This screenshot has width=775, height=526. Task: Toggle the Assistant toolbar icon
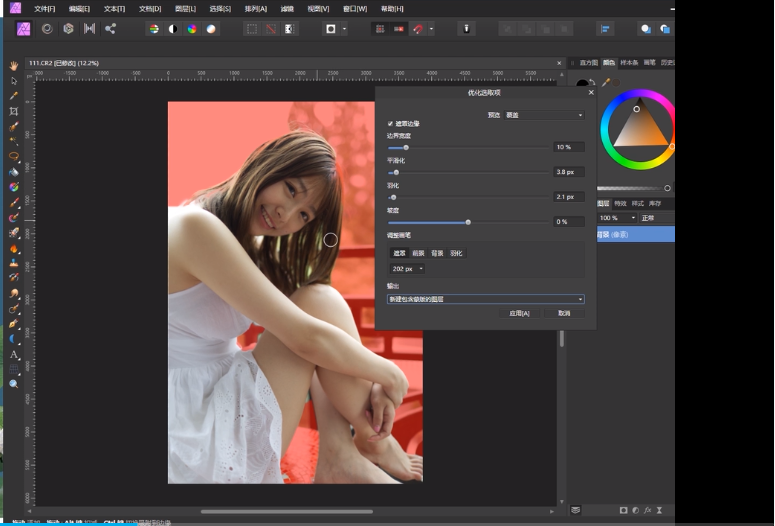466,29
